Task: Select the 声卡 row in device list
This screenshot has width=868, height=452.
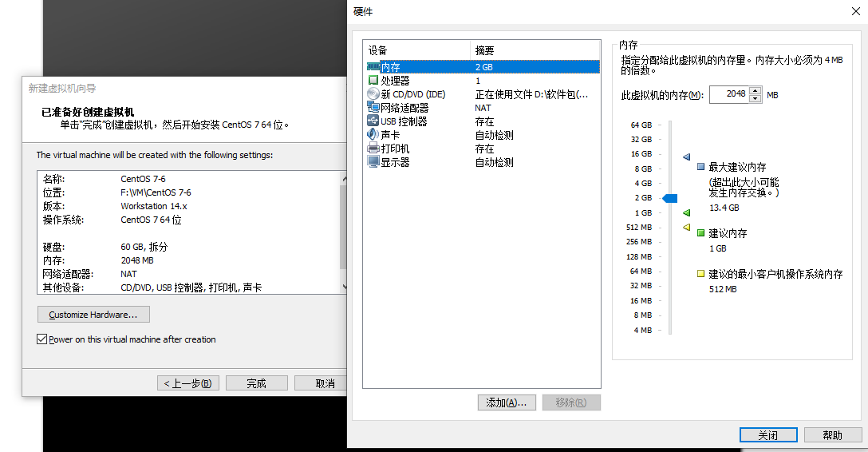Action: pos(483,135)
